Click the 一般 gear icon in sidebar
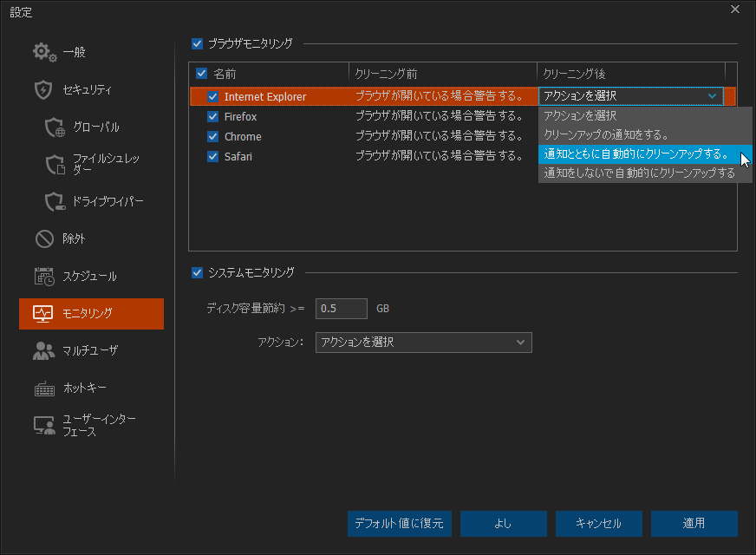This screenshot has height=555, width=756. point(44,52)
